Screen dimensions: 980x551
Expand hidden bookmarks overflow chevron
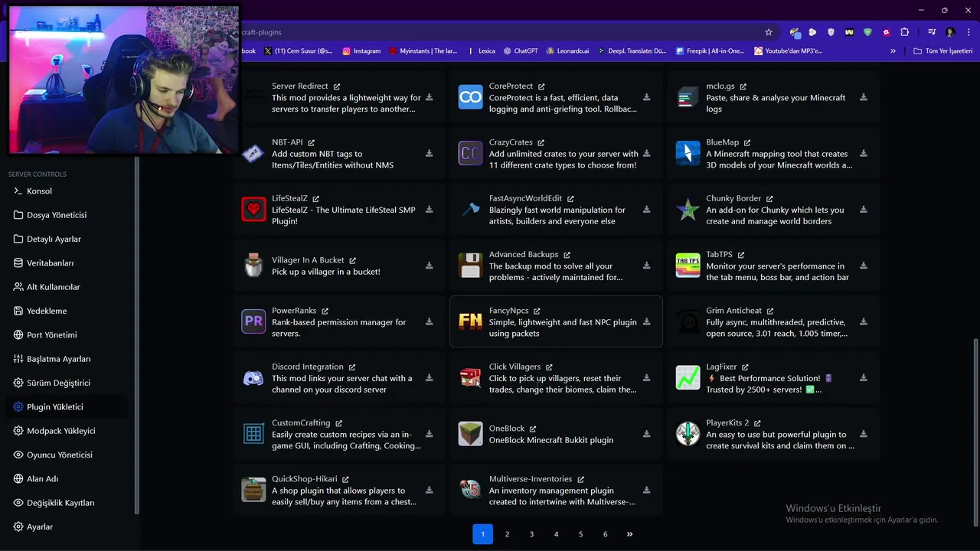click(x=893, y=51)
